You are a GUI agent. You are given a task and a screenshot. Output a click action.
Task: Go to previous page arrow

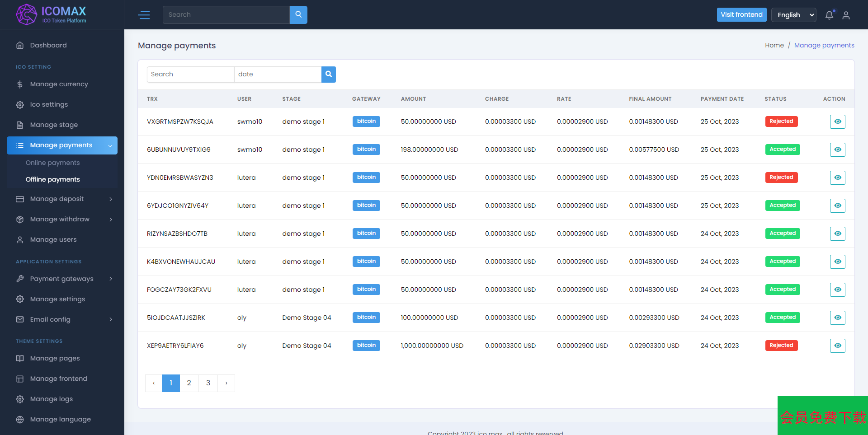154,383
